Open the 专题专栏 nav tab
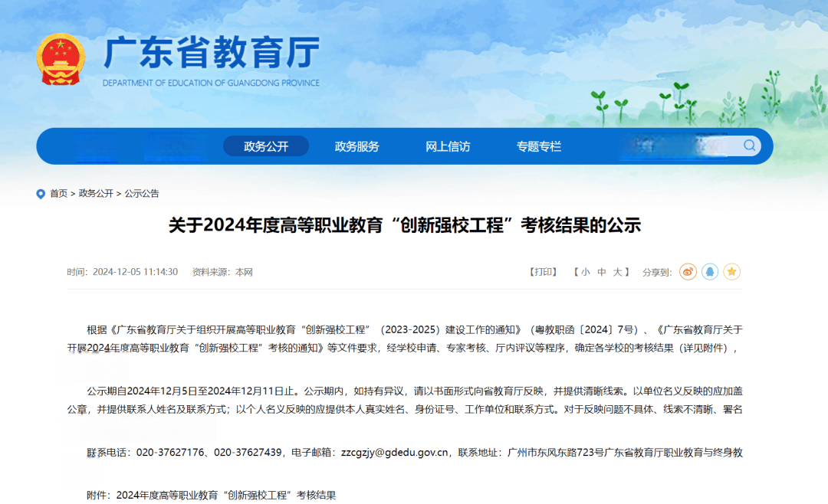Viewport: 828px width, 504px height. coord(539,146)
